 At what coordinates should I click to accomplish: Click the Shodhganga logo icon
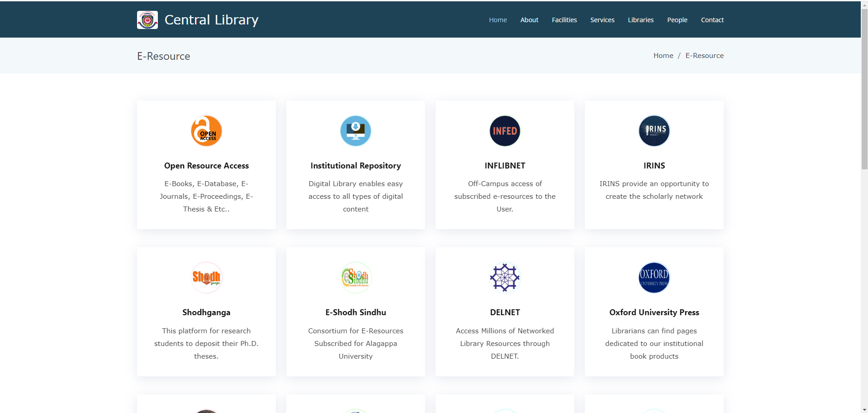[206, 278]
